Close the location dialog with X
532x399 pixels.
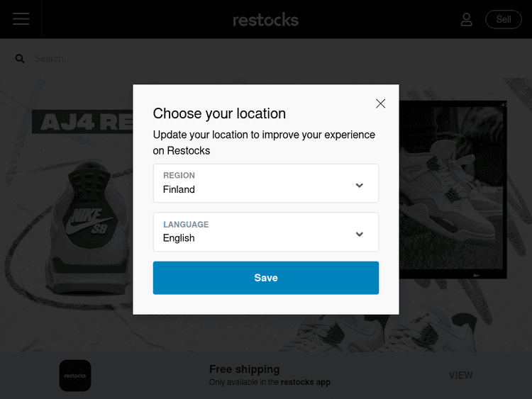[x=380, y=103]
